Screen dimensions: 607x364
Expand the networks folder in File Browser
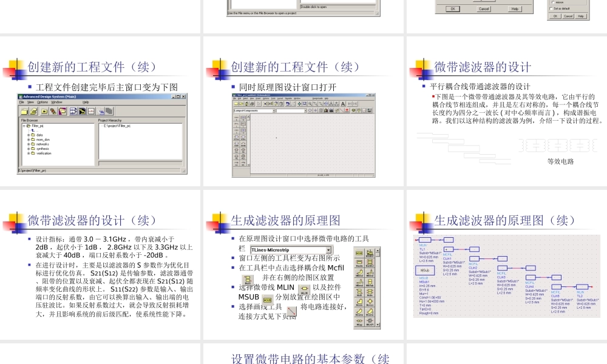(x=29, y=144)
